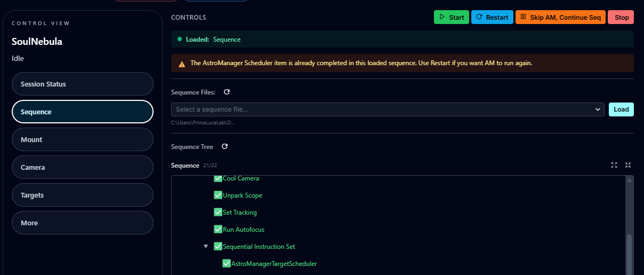Toggle the Cool Camera checkbox
The width and height of the screenshot is (644, 275).
[x=218, y=178]
